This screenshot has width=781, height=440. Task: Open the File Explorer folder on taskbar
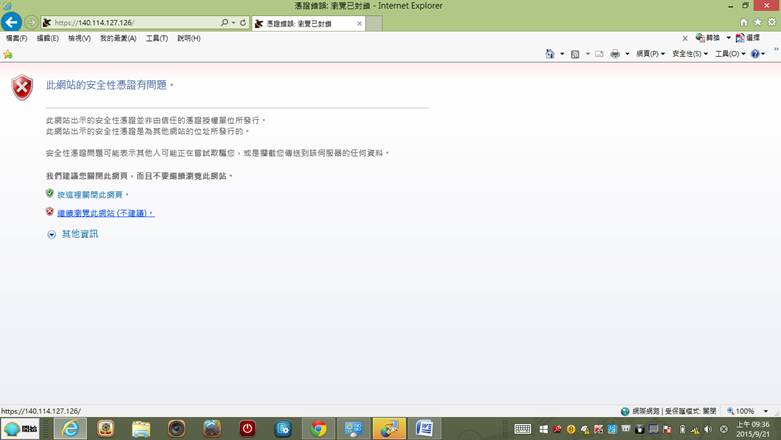[x=141, y=429]
